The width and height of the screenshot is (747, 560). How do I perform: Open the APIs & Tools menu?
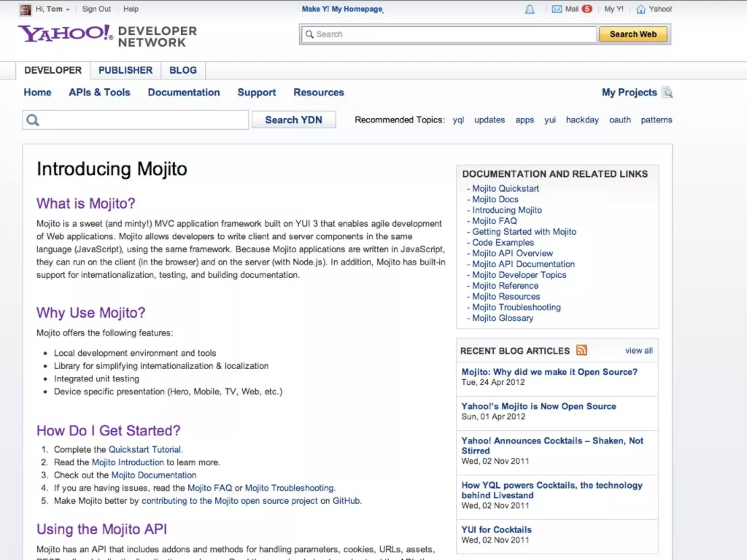pyautogui.click(x=100, y=93)
